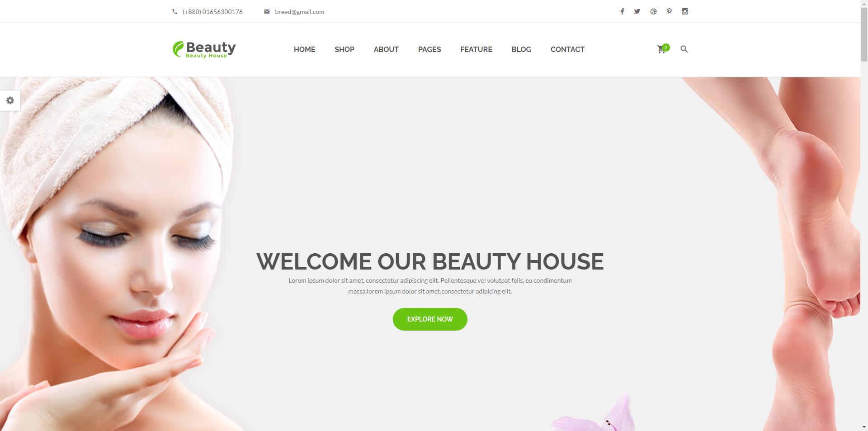868x431 pixels.
Task: Open the Pinterest social icon
Action: (x=669, y=11)
